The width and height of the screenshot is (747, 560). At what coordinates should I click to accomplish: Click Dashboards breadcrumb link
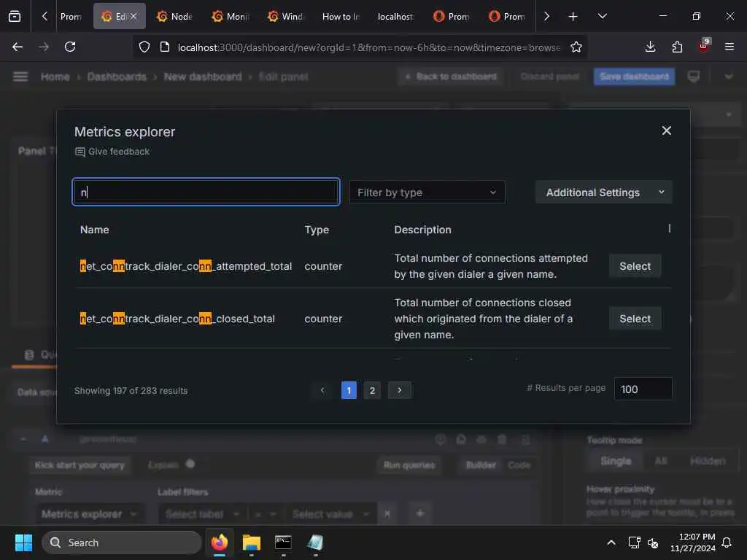click(117, 77)
